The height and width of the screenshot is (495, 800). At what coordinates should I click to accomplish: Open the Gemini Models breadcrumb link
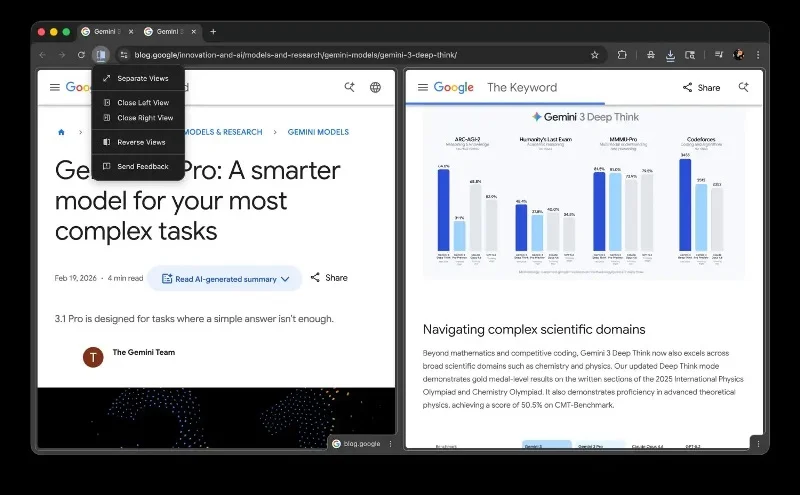[x=318, y=132]
